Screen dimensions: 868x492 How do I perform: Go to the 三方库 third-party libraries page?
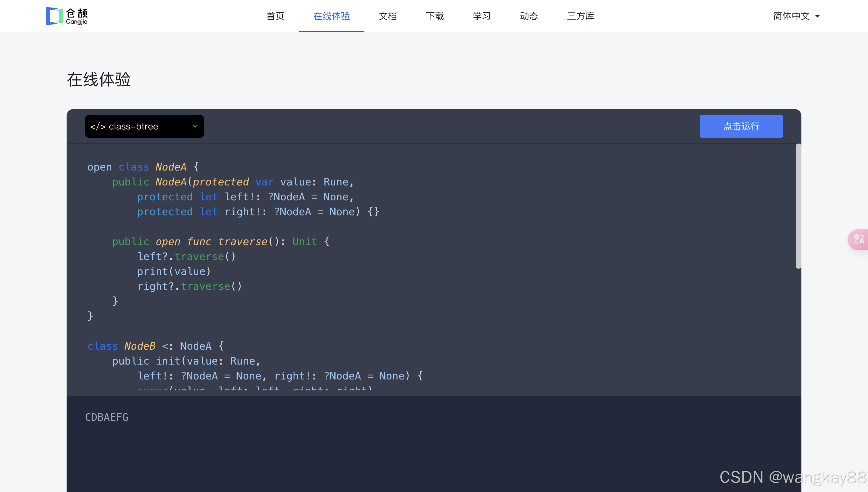[x=580, y=16]
